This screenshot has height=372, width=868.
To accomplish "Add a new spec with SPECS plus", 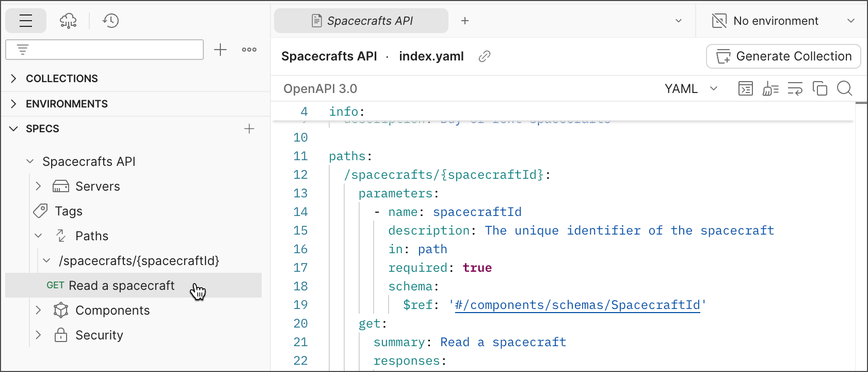I will pos(249,129).
